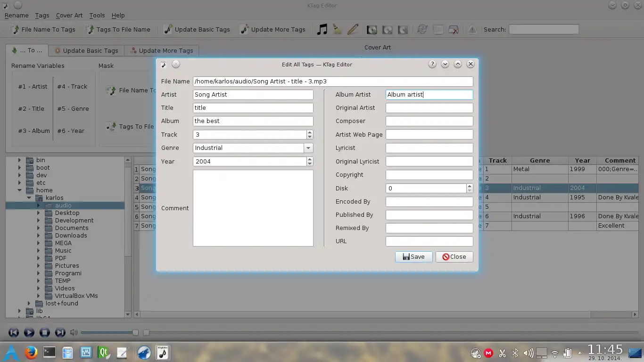Open the Tags menu
Viewport: 644px width, 362px height.
pyautogui.click(x=42, y=15)
